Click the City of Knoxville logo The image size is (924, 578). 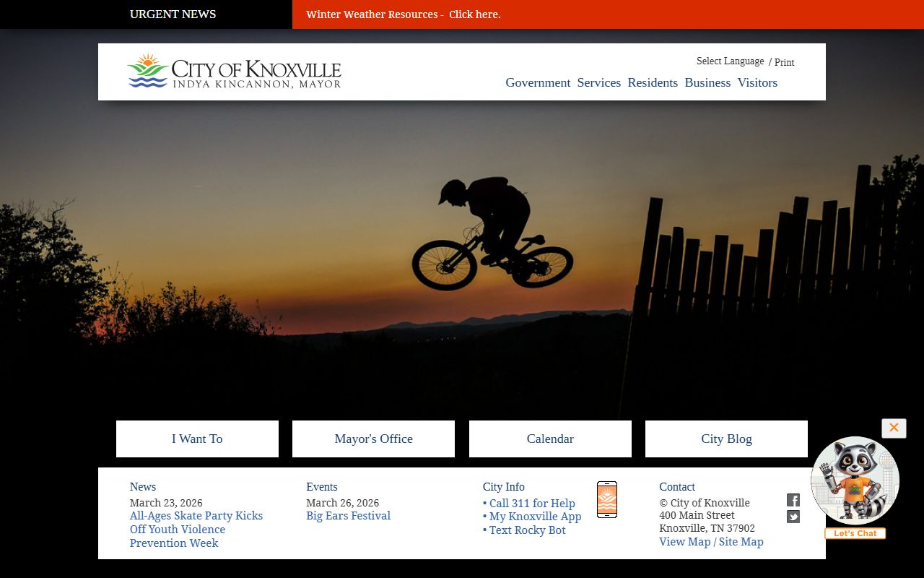[234, 71]
